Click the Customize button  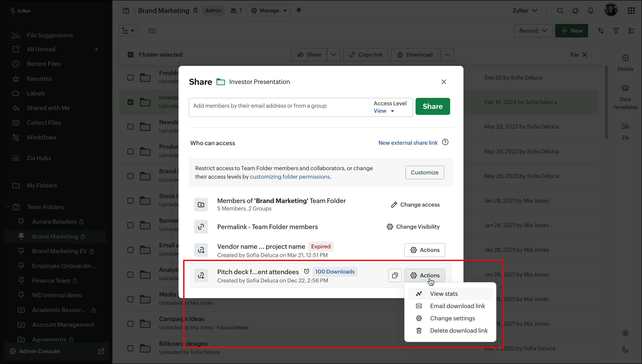tap(424, 172)
